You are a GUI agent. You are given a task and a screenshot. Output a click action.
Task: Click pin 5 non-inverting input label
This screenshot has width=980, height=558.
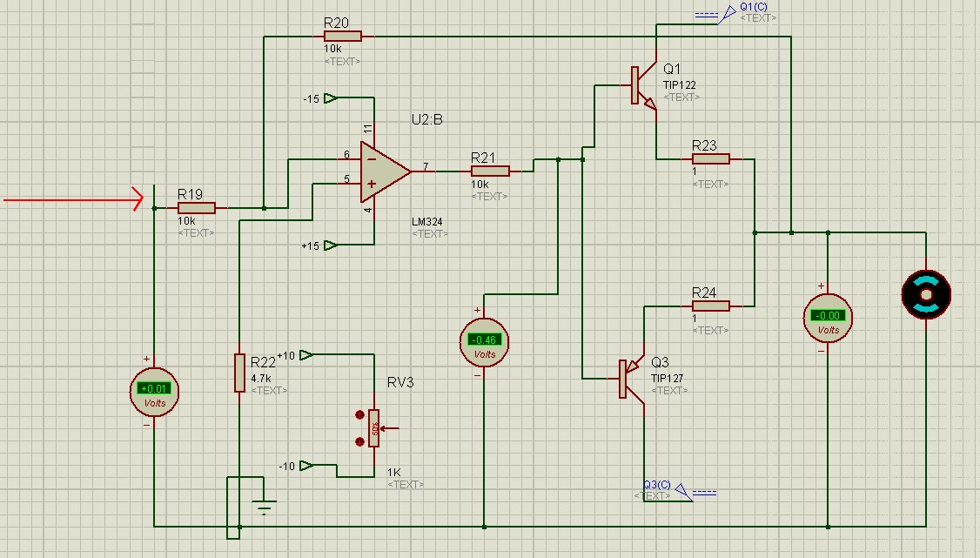tap(347, 179)
